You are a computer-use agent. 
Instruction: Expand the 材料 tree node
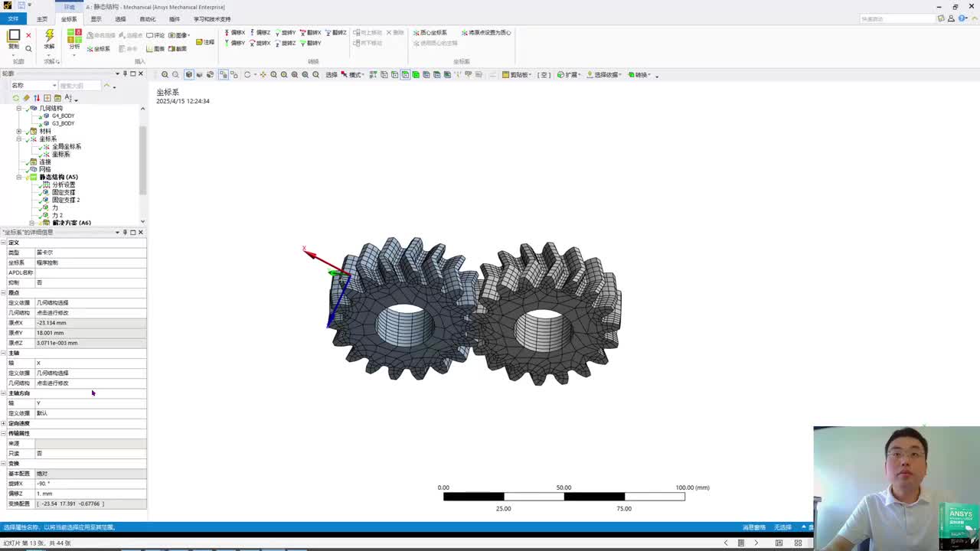[19, 132]
